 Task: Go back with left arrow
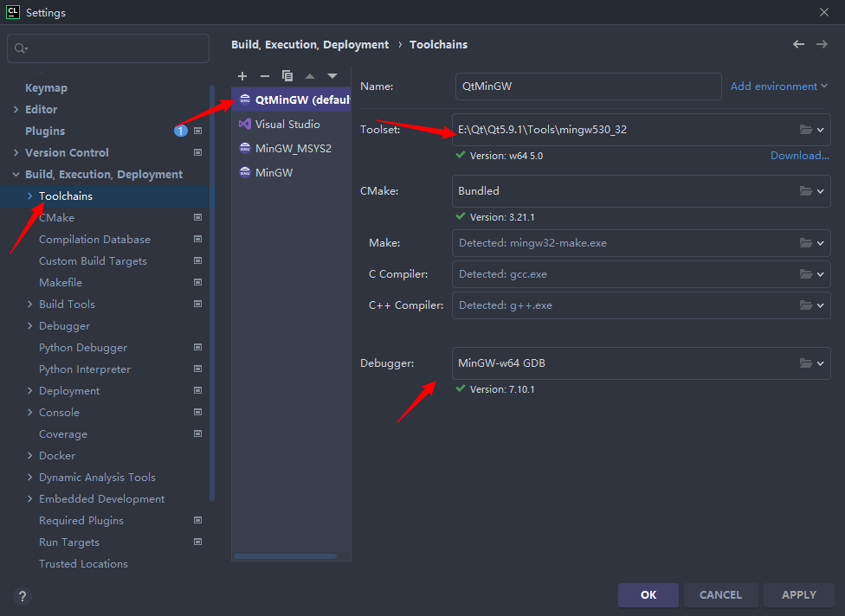tap(798, 44)
